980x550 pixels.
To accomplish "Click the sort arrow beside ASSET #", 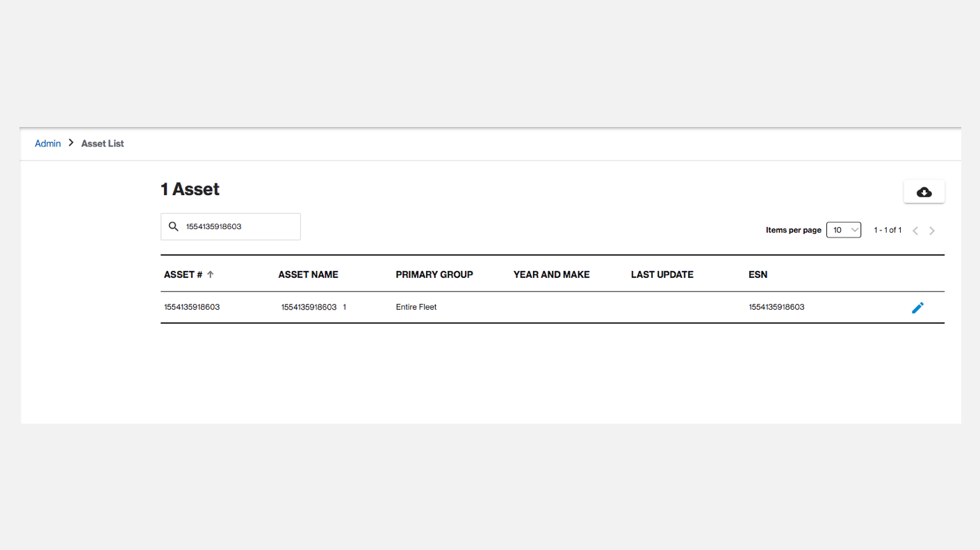I will point(210,274).
